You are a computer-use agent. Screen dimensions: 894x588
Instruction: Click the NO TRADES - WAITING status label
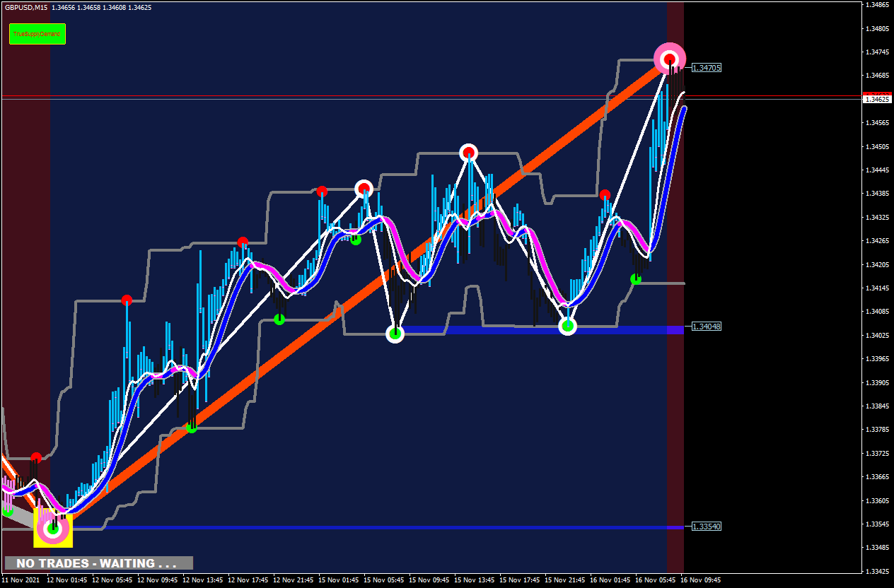point(98,563)
